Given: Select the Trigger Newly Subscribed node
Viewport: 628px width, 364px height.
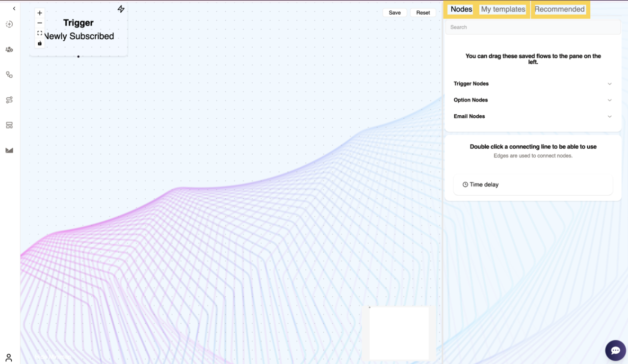Looking at the screenshot, I should click(x=78, y=29).
